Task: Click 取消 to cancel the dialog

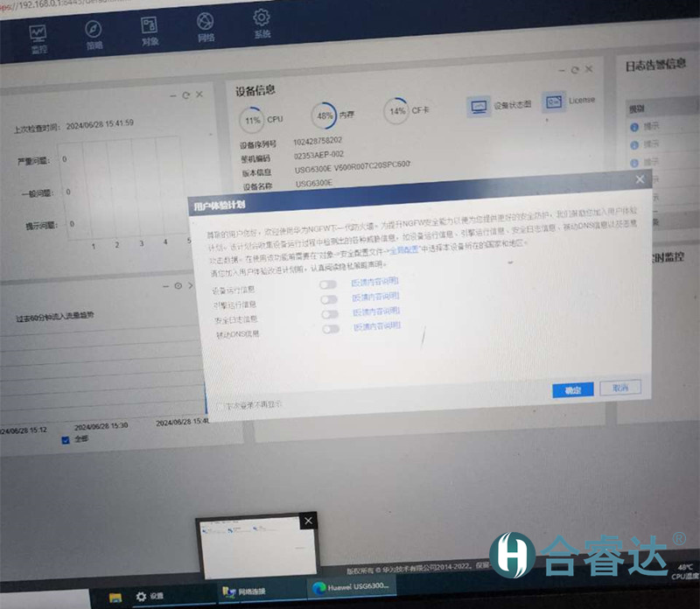Action: 620,387
